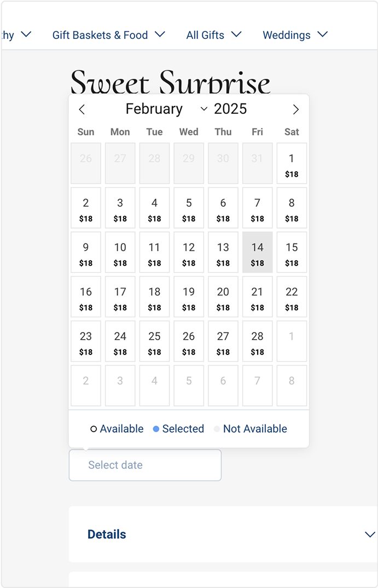Go to previous month arrow
Image resolution: width=378 pixels, height=588 pixels.
coord(82,109)
